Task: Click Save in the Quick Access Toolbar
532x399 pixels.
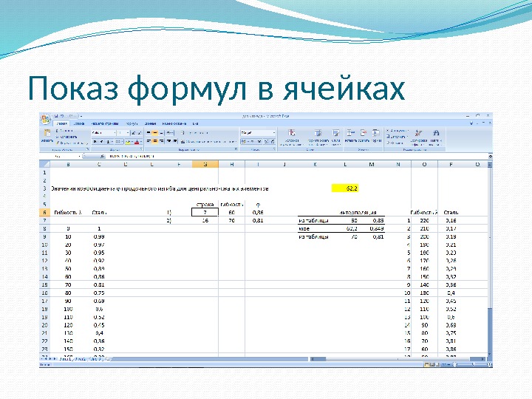Action: point(56,116)
